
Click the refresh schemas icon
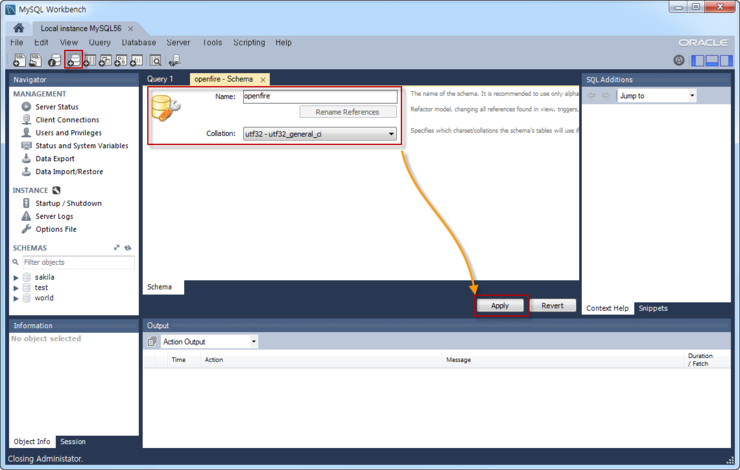click(x=127, y=248)
